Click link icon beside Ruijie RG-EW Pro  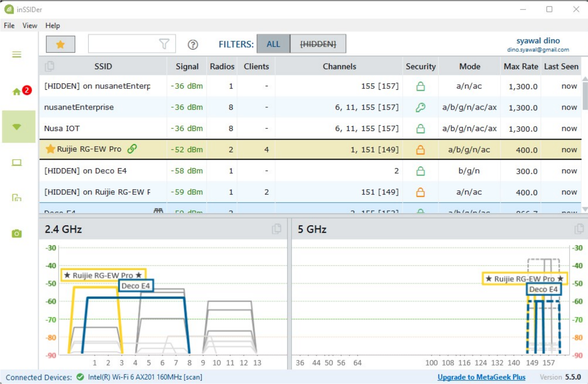[x=132, y=149]
